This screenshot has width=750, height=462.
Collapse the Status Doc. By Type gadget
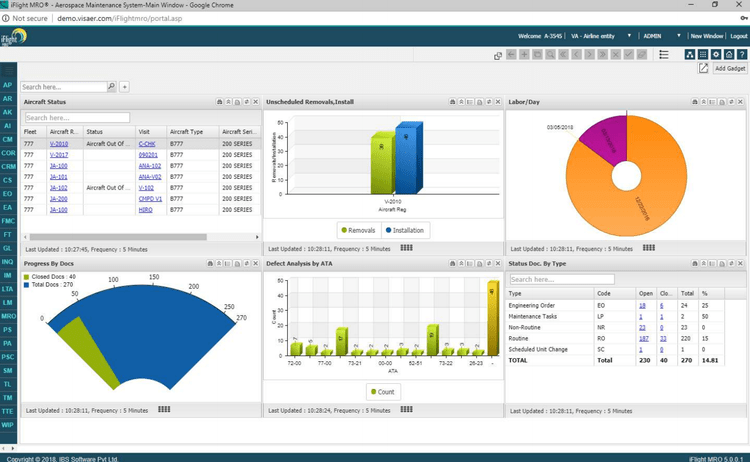[x=704, y=264]
